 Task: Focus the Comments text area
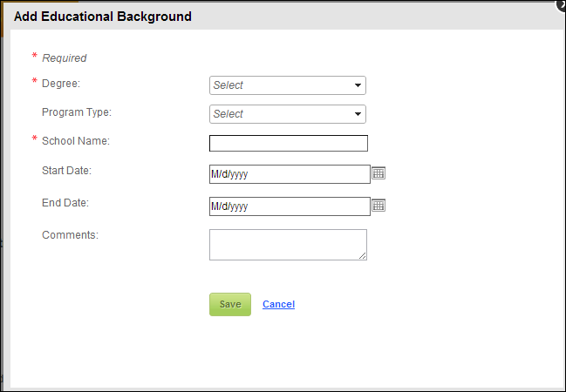[288, 245]
